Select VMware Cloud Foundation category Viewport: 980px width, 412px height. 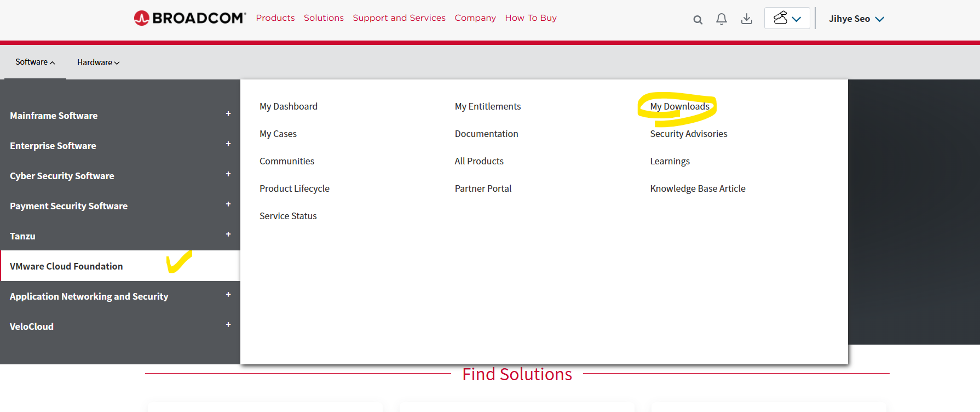(x=120, y=266)
